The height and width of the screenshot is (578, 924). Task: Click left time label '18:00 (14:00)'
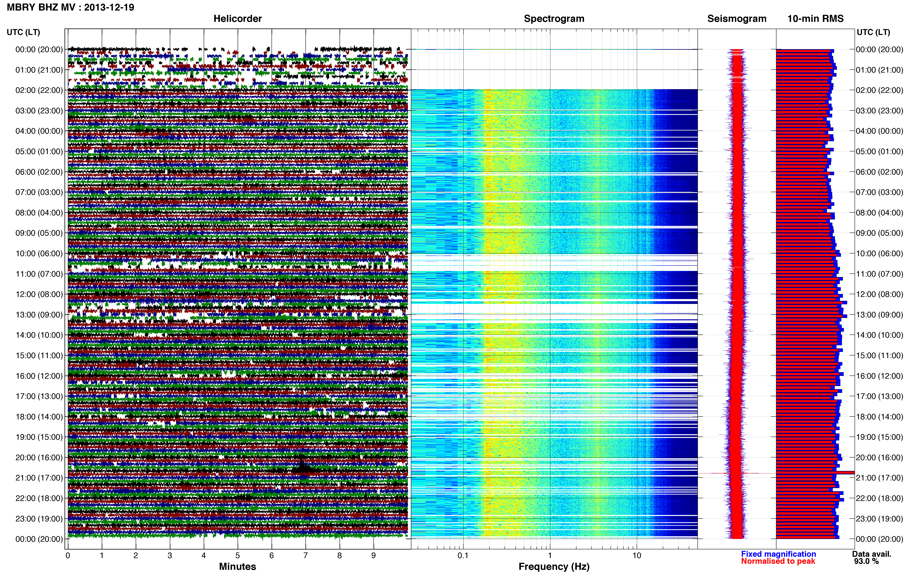pos(39,417)
